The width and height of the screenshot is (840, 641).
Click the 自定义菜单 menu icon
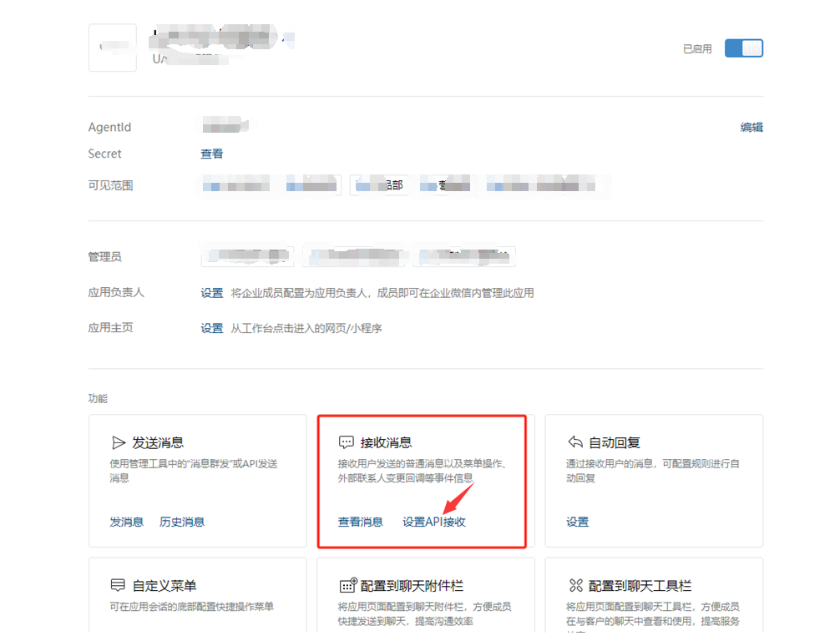(x=119, y=586)
